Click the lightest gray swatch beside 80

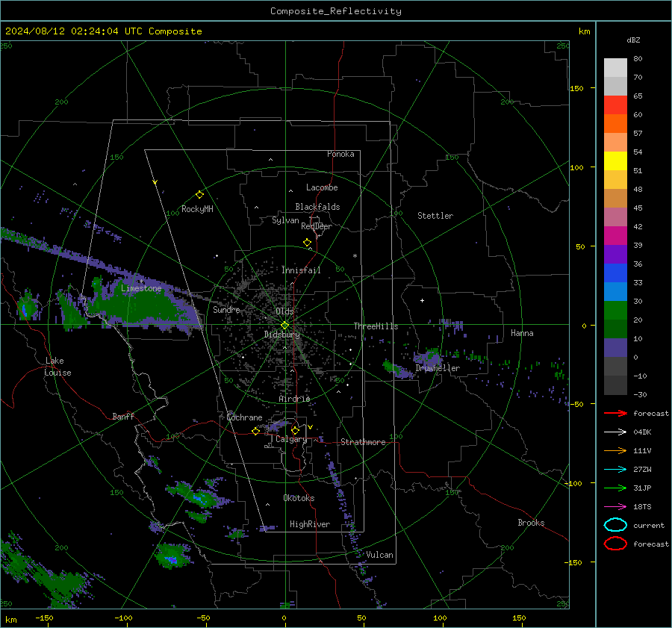click(615, 67)
